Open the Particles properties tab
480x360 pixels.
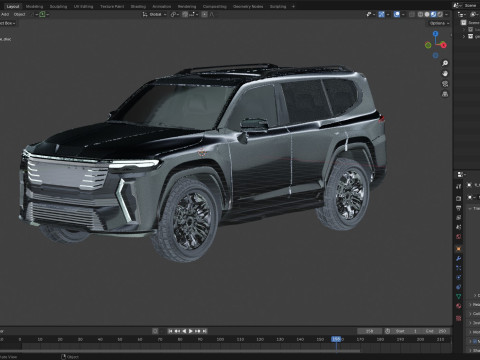[x=459, y=268]
